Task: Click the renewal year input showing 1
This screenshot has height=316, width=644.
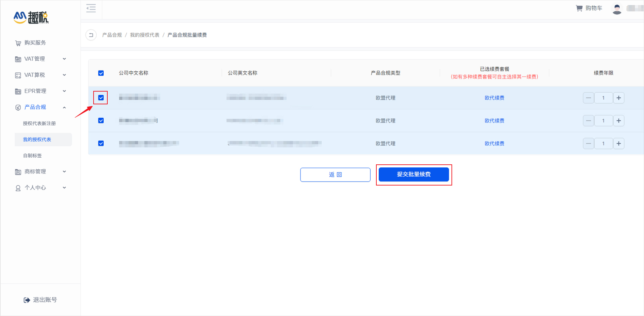Action: [x=603, y=98]
